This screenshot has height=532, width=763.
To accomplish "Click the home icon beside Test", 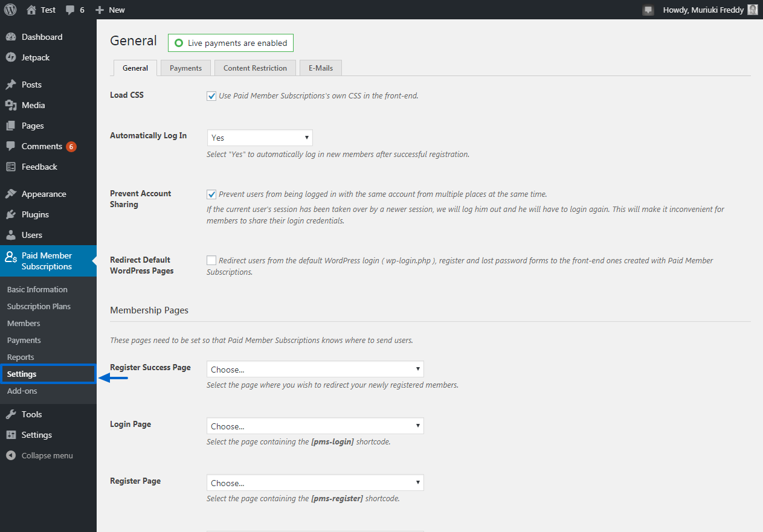I will tap(31, 10).
